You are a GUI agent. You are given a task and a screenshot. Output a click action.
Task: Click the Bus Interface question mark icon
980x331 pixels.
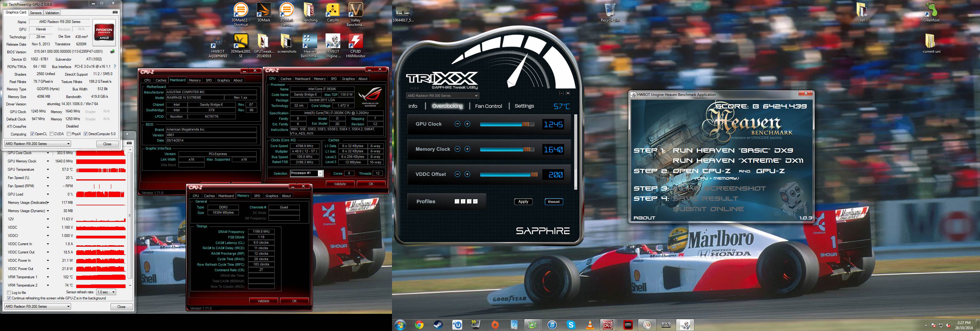point(115,67)
